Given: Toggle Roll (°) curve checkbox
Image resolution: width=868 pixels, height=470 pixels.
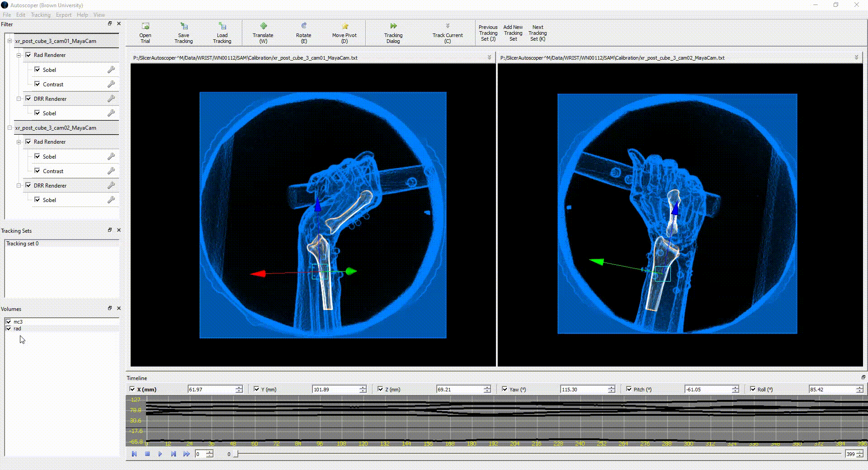Looking at the screenshot, I should (x=753, y=389).
